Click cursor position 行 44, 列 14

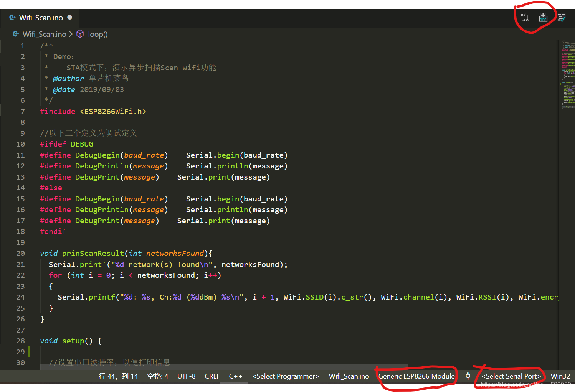click(x=118, y=376)
